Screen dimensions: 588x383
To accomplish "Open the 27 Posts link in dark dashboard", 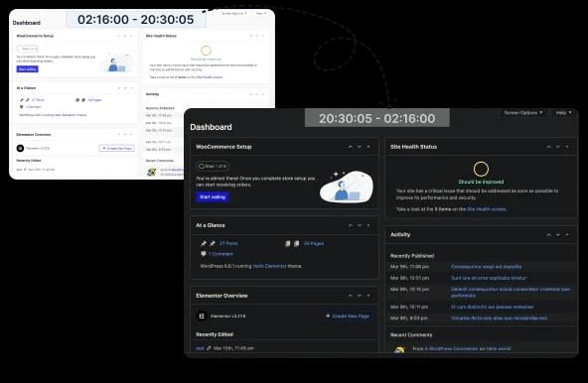I will tap(228, 243).
